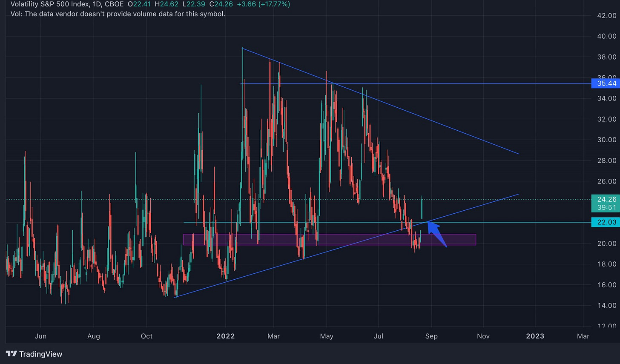
Task: Click the Mar label right after 2022
Action: pos(274,336)
